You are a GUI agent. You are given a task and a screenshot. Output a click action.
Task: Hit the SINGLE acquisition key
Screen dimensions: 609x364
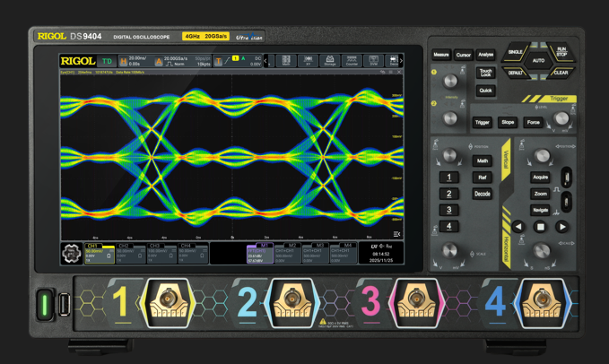(x=516, y=52)
